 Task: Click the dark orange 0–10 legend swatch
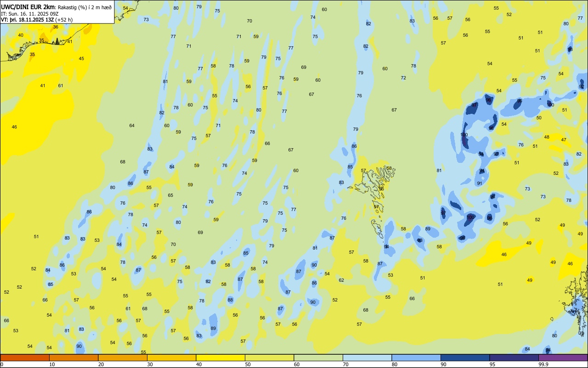(x=25, y=357)
